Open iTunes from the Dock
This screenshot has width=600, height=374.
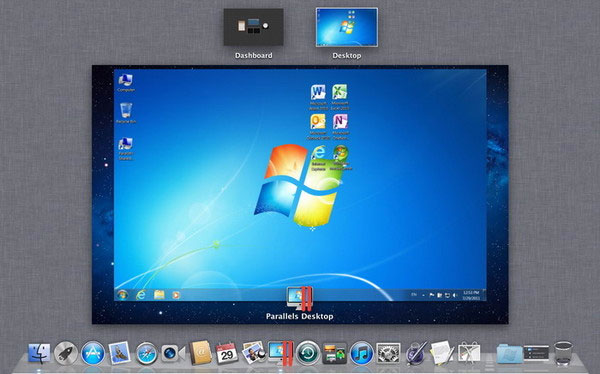pyautogui.click(x=361, y=353)
